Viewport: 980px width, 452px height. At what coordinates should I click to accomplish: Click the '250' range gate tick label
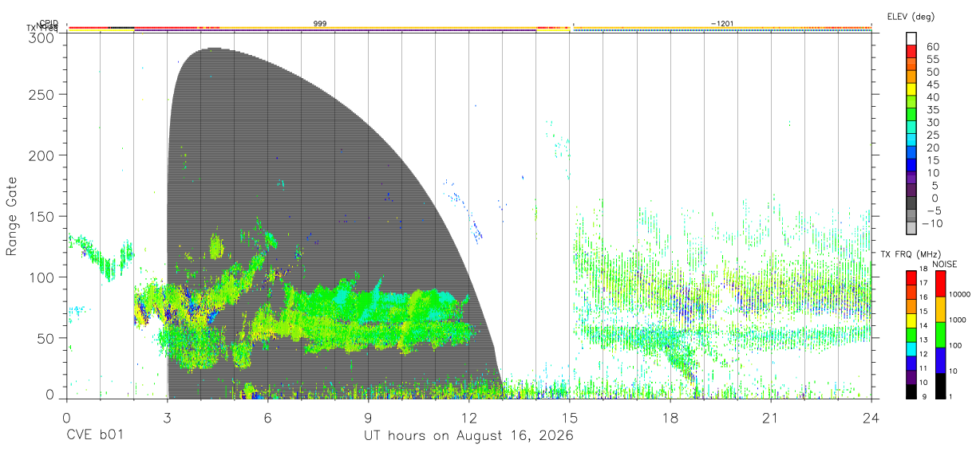click(x=40, y=94)
